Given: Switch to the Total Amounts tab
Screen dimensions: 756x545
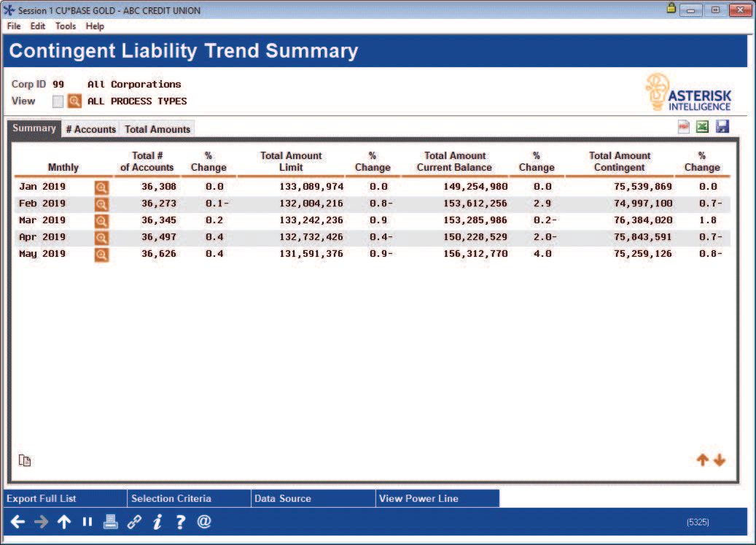Looking at the screenshot, I should (157, 129).
